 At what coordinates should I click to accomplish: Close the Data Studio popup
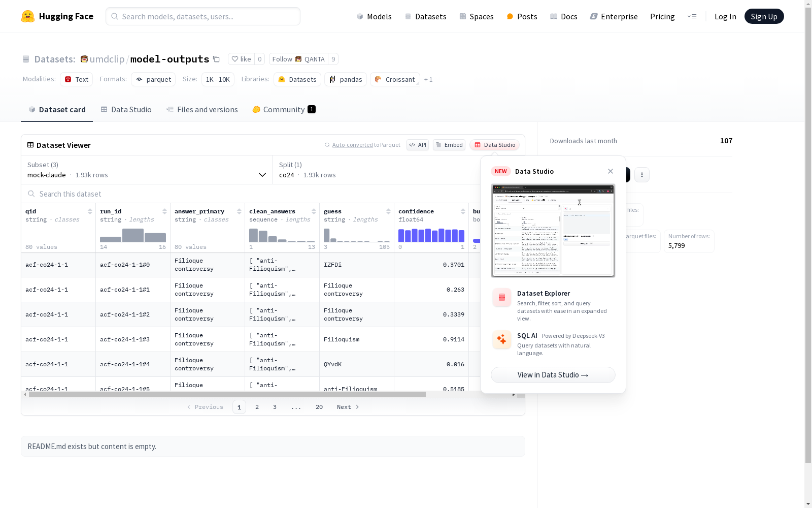[611, 171]
